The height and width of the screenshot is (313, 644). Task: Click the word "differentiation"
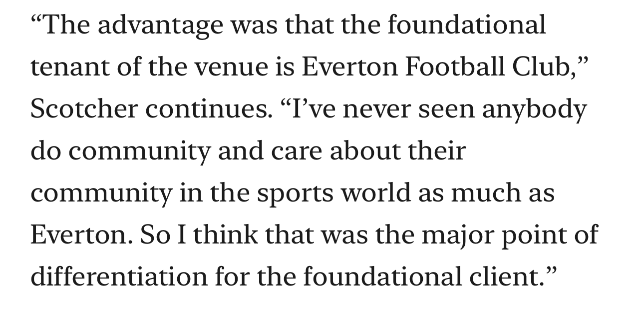tap(118, 277)
